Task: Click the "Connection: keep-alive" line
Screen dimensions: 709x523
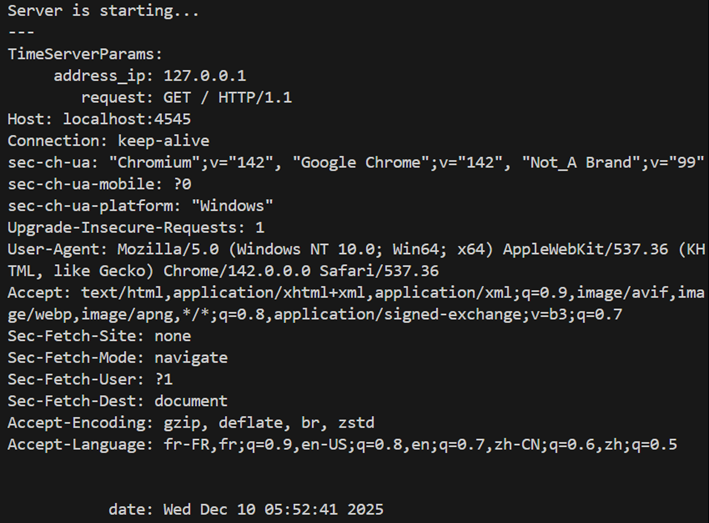Action: (x=108, y=141)
